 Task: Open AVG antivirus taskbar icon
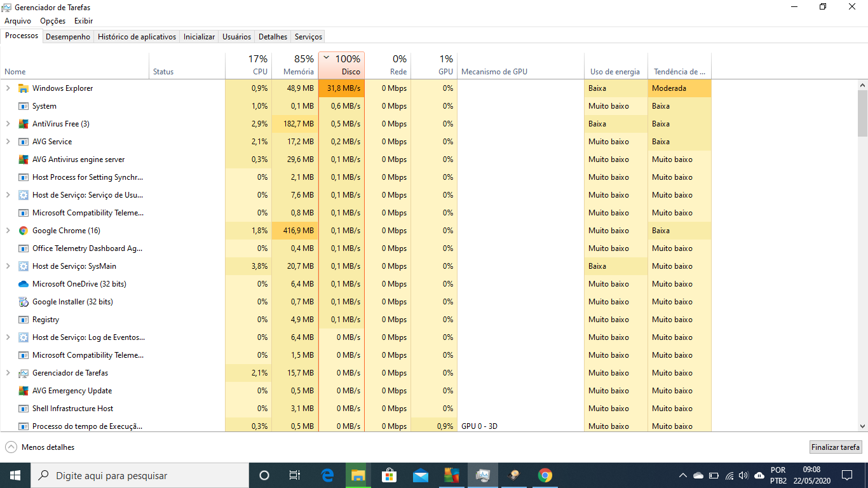[x=451, y=475]
